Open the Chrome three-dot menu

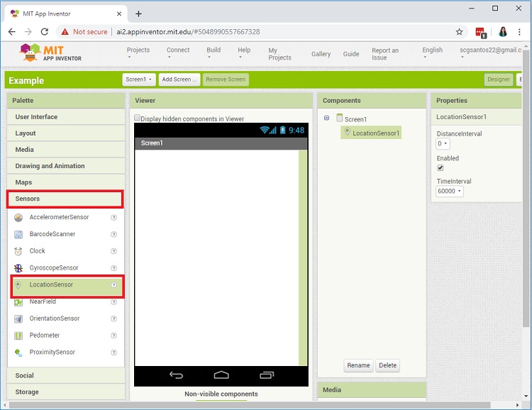point(519,32)
